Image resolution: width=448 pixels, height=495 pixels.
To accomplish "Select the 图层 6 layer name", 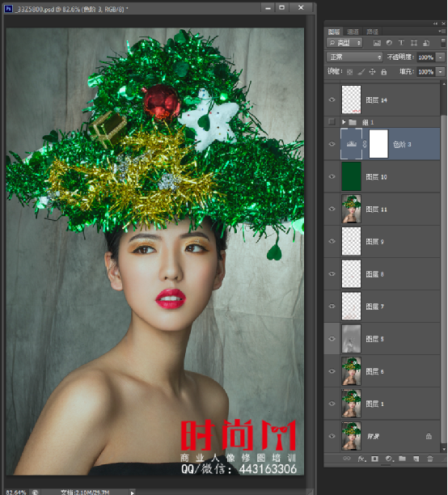I will tap(374, 371).
